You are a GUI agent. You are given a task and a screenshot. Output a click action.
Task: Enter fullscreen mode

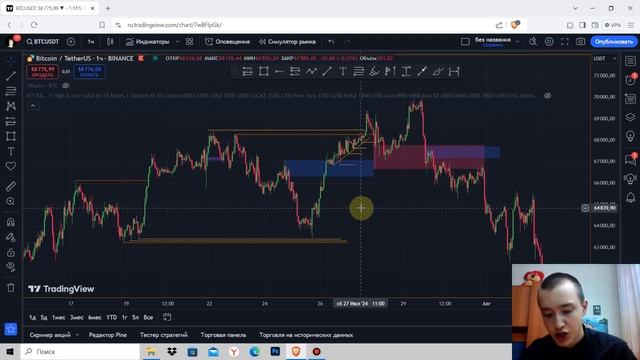(564, 42)
